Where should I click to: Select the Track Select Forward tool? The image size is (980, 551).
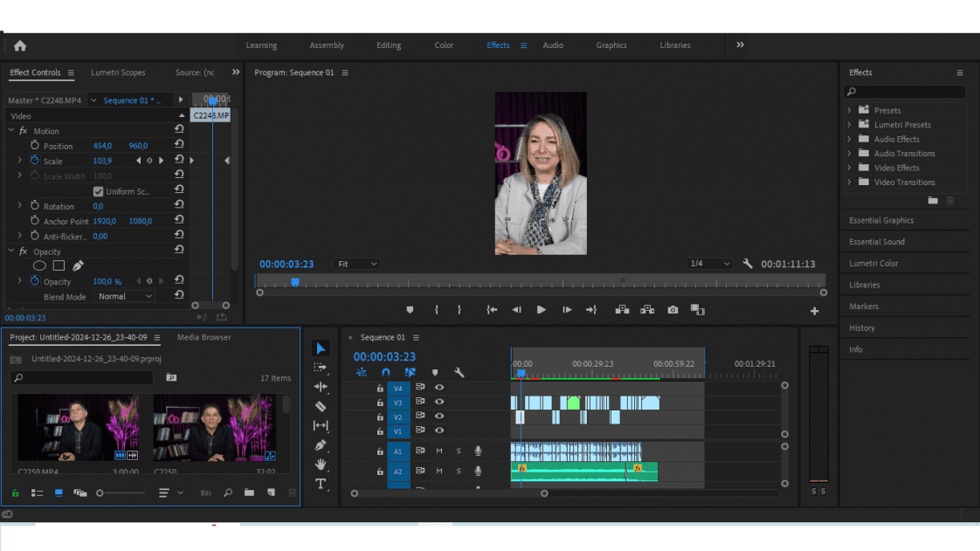(x=321, y=368)
